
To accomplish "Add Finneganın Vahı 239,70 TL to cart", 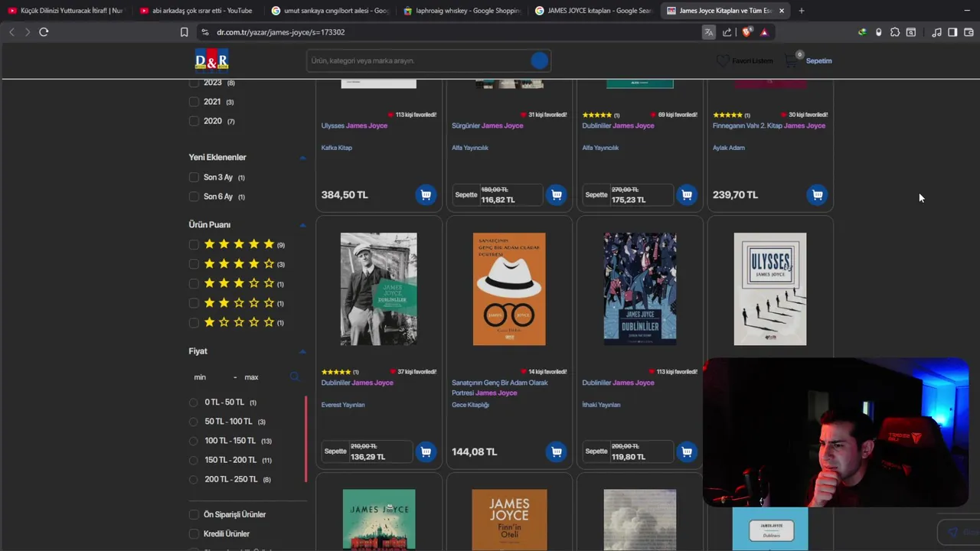I will [x=817, y=194].
